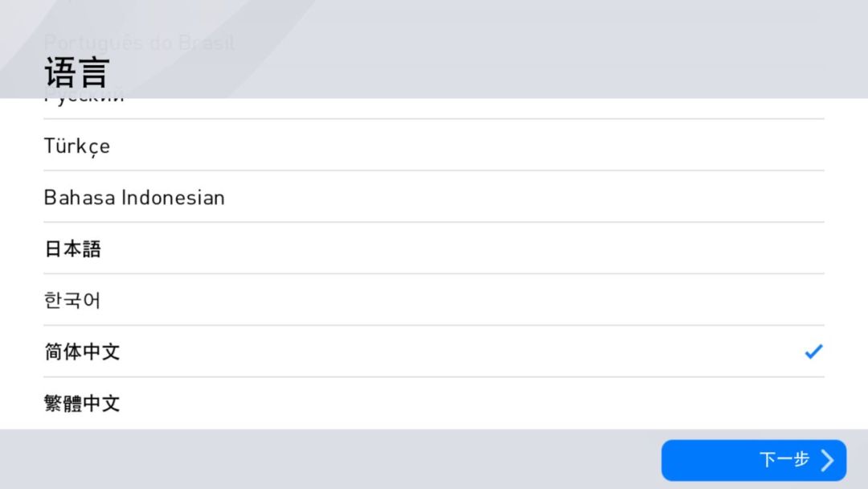Click the blue checkmark beside 简体中文
The image size is (868, 489).
[x=813, y=351]
